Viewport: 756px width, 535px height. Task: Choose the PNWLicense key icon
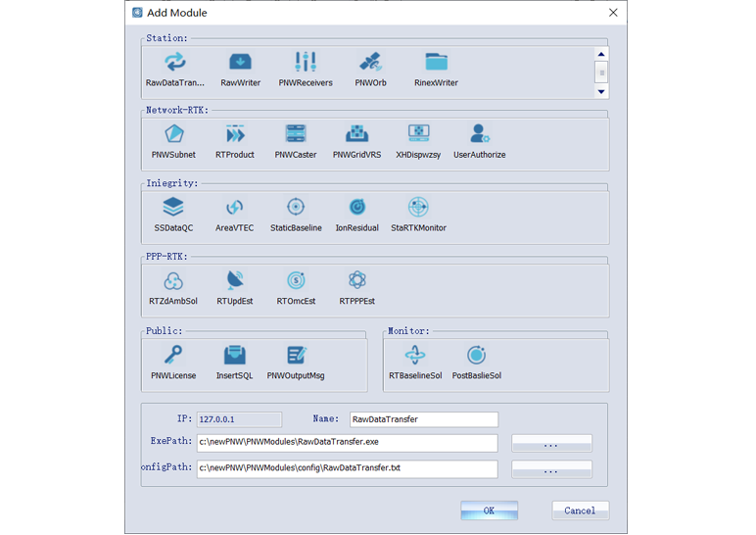tap(173, 355)
